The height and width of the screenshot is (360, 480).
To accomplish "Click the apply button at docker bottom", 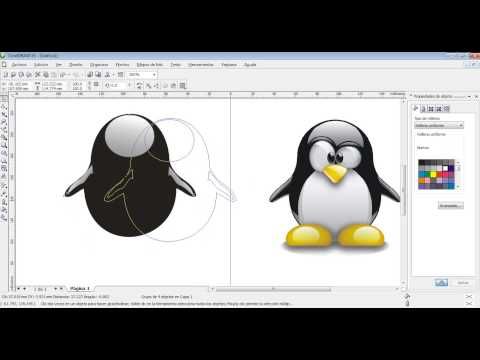I will pyautogui.click(x=441, y=283).
